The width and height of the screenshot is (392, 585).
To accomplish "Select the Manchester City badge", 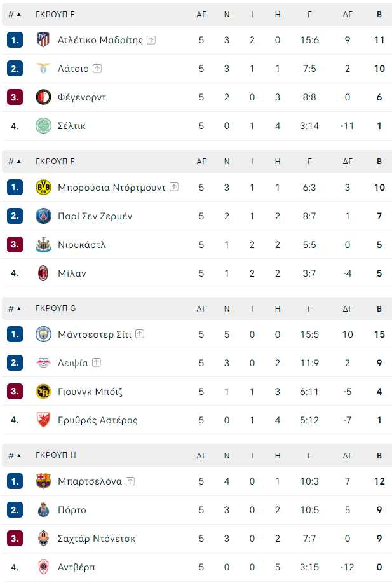I will point(43,334).
